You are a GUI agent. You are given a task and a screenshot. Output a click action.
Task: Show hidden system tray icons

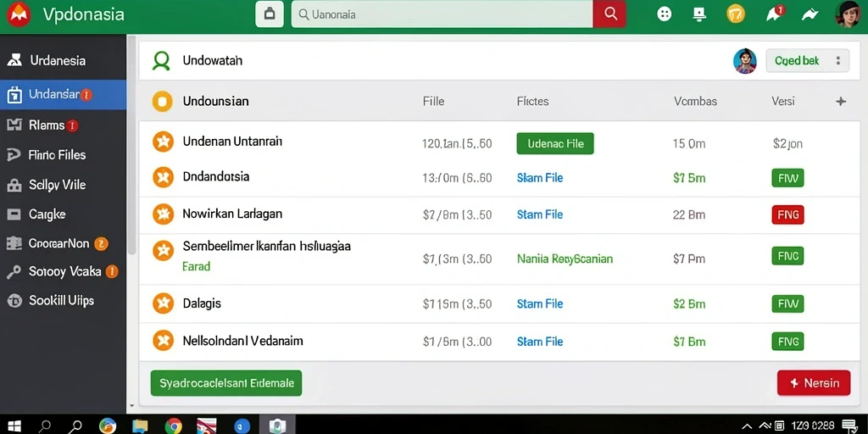pyautogui.click(x=747, y=426)
